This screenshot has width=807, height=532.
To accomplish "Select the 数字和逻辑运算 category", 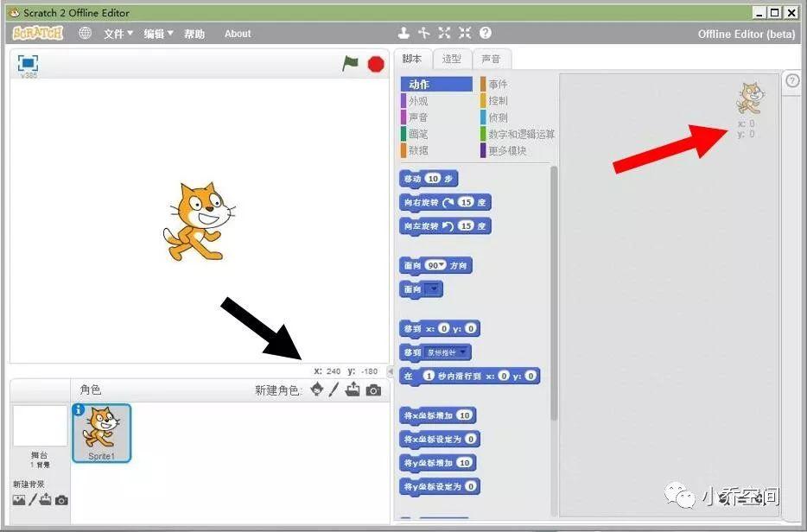I will coord(518,134).
